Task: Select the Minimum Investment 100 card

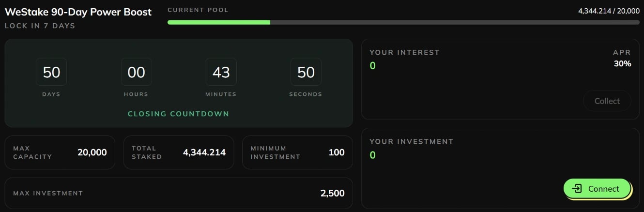Action: tap(297, 152)
